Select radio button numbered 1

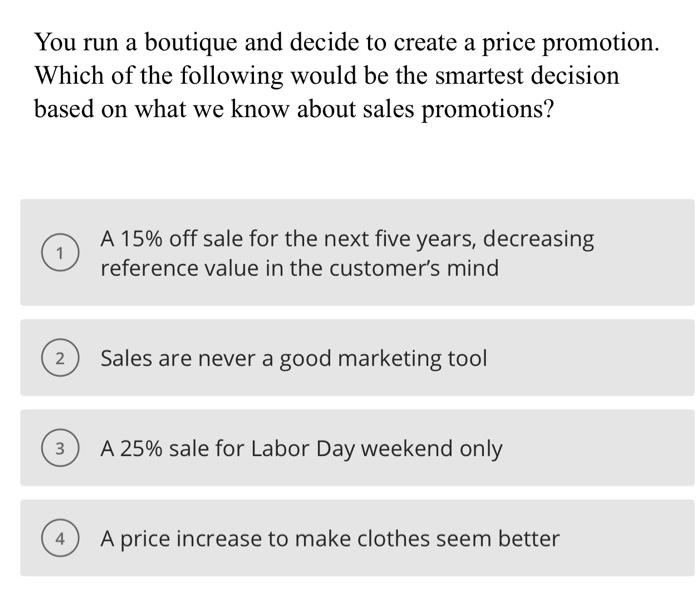pos(61,253)
